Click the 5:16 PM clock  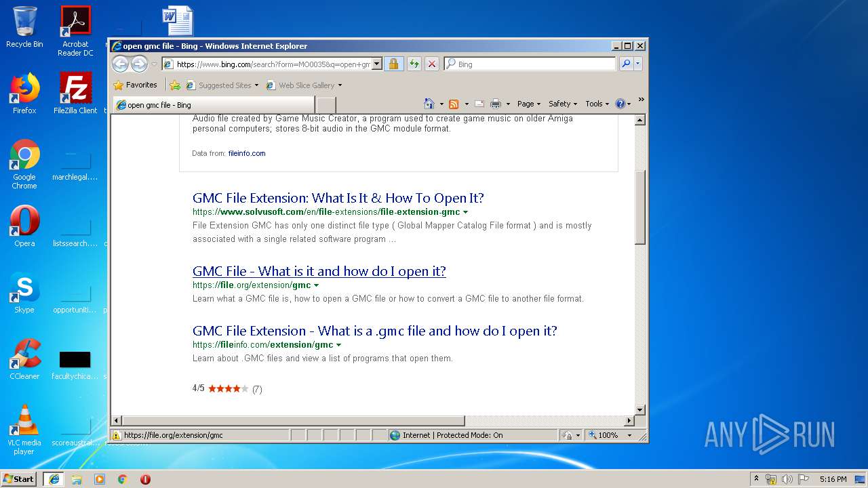pyautogui.click(x=833, y=479)
